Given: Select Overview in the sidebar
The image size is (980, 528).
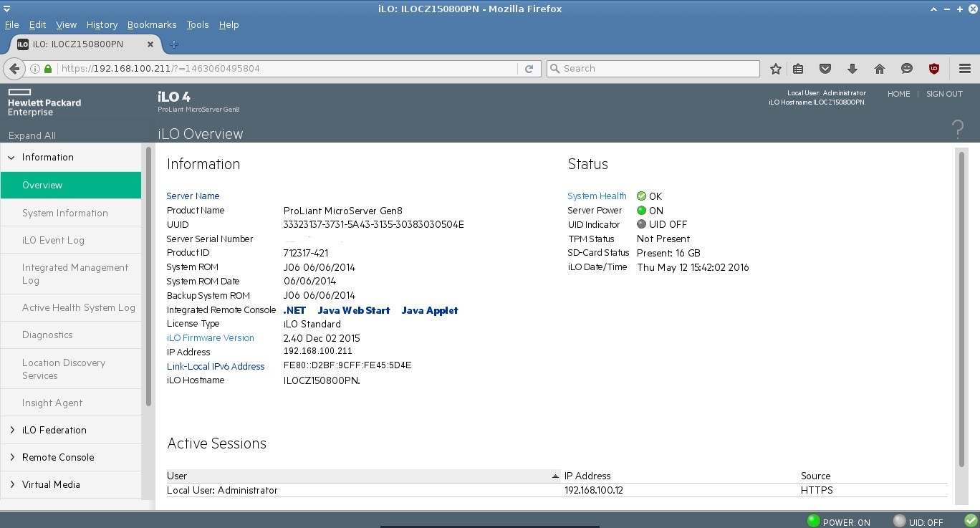Looking at the screenshot, I should click(71, 186).
